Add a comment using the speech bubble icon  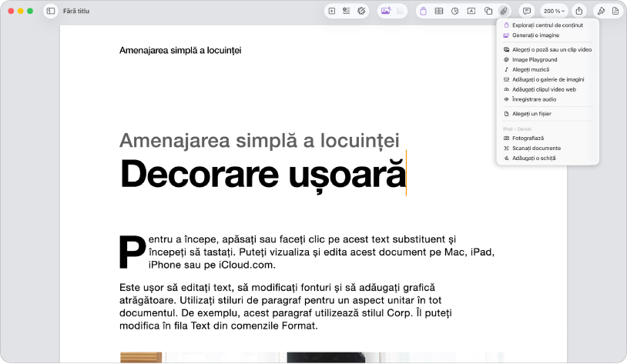click(x=527, y=12)
